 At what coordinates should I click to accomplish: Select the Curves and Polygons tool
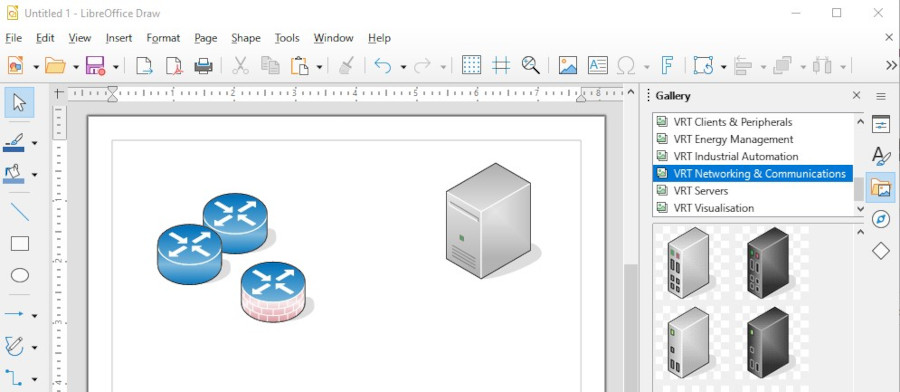click(14, 346)
